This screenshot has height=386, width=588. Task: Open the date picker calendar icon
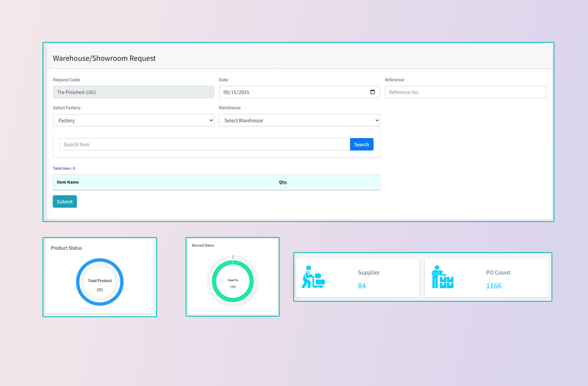point(372,92)
